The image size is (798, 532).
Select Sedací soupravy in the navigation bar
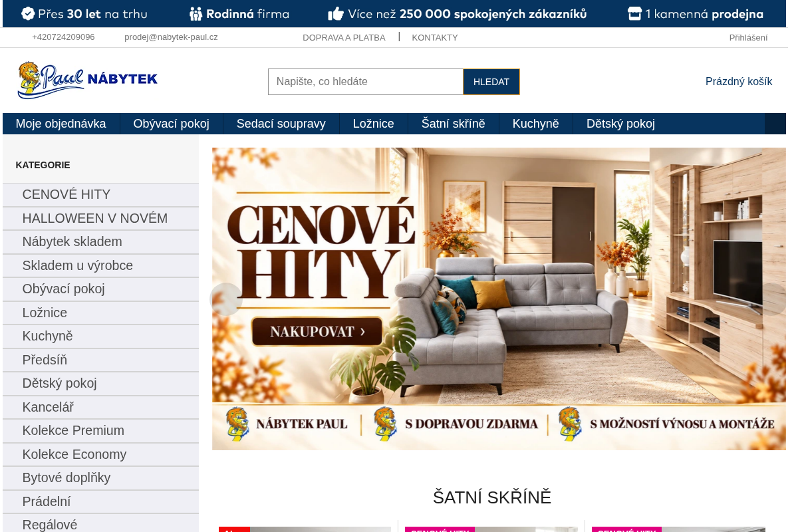(x=281, y=124)
